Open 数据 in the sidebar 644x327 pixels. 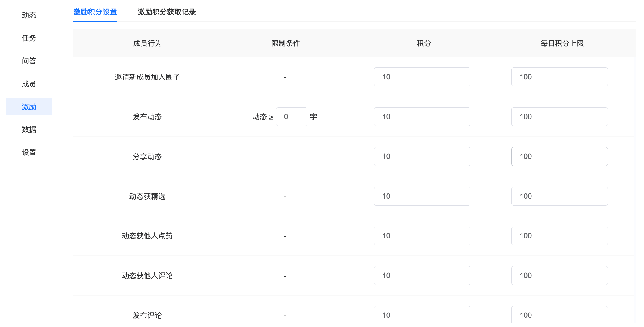[x=29, y=129]
